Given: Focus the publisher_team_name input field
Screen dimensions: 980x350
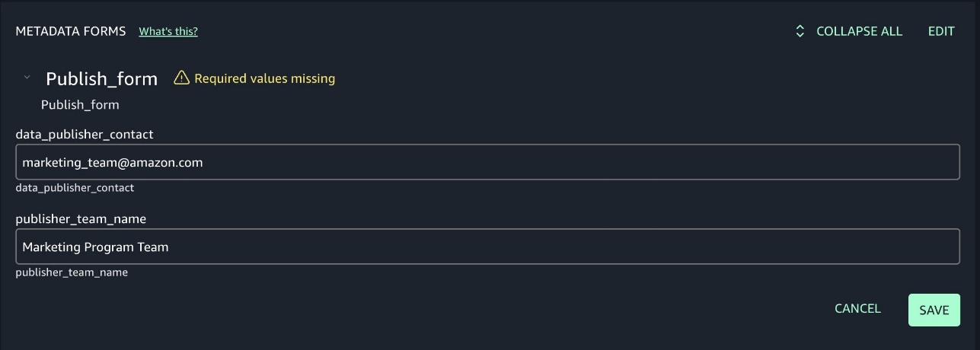Looking at the screenshot, I should (x=487, y=247).
